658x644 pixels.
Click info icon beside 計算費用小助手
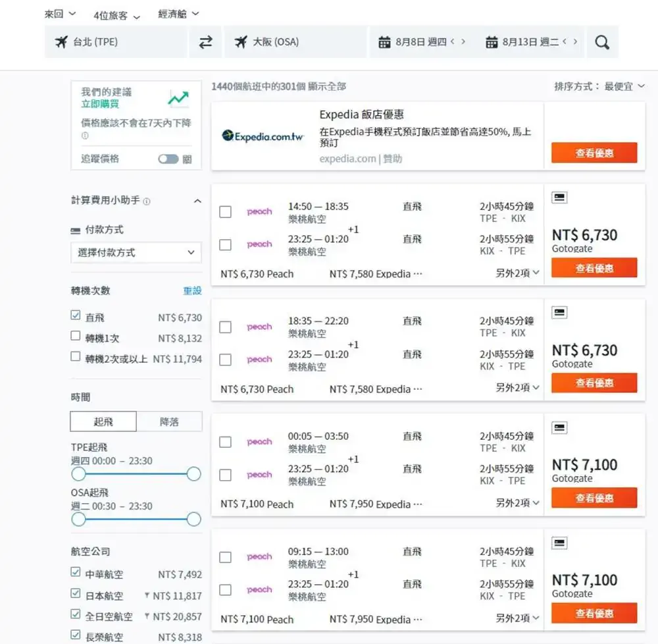click(x=147, y=201)
